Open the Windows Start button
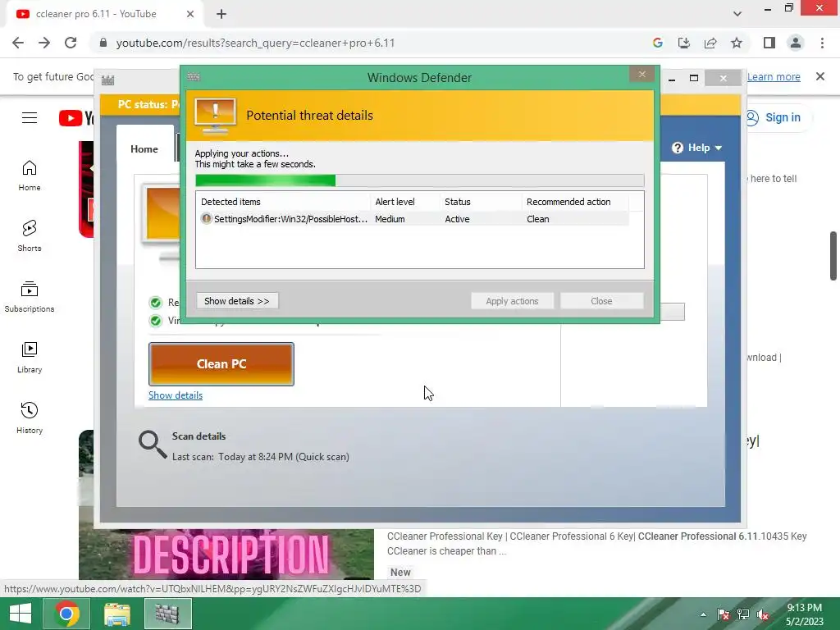Viewport: 840px width, 630px height. [21, 614]
